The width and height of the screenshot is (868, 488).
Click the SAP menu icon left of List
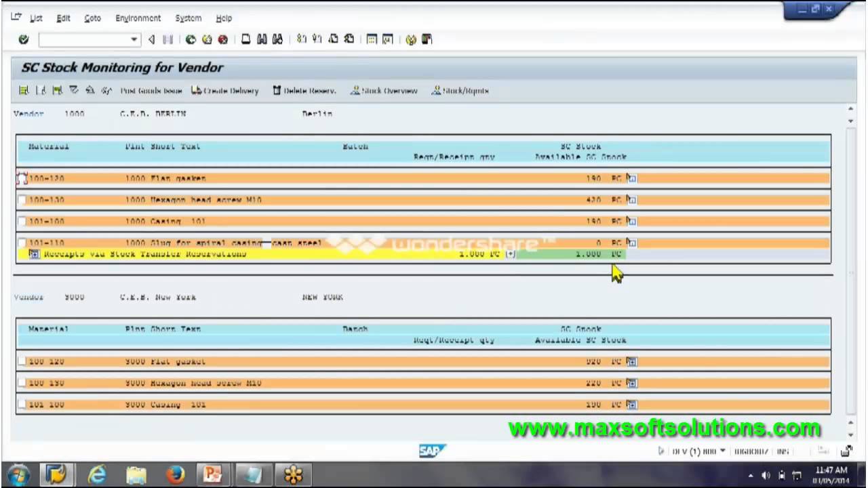click(16, 18)
